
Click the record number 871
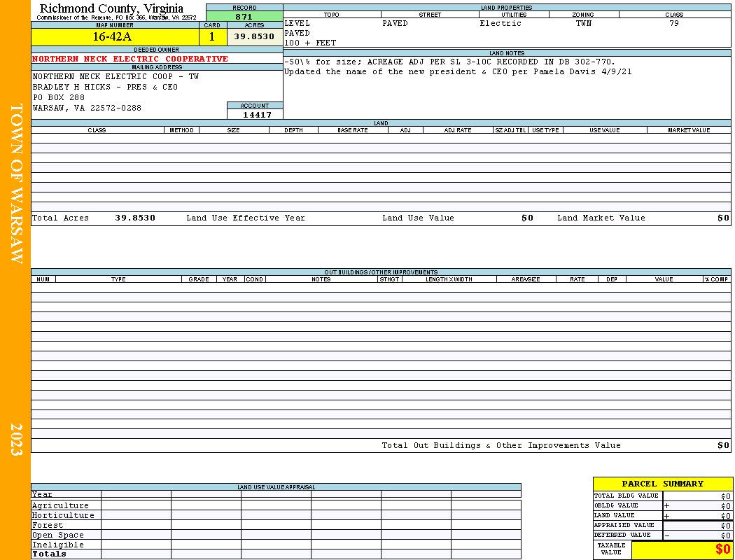(x=244, y=17)
